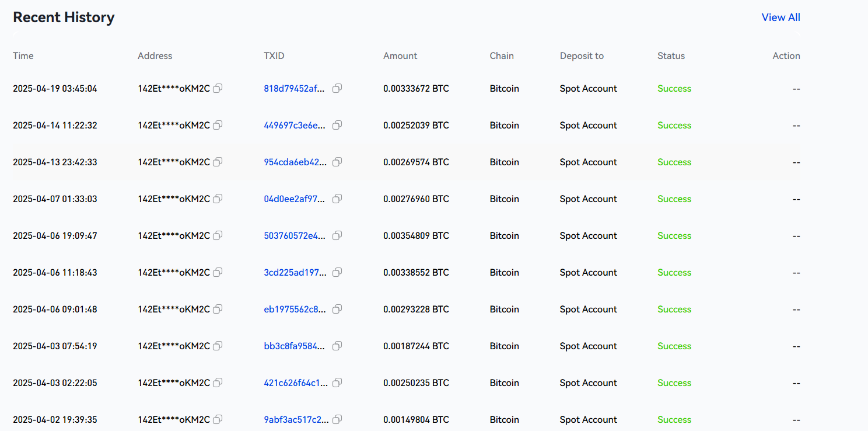Screen dimensions: 868x431
Task: Copy address for the 0.00187244 BTC deposit
Action: pos(218,346)
